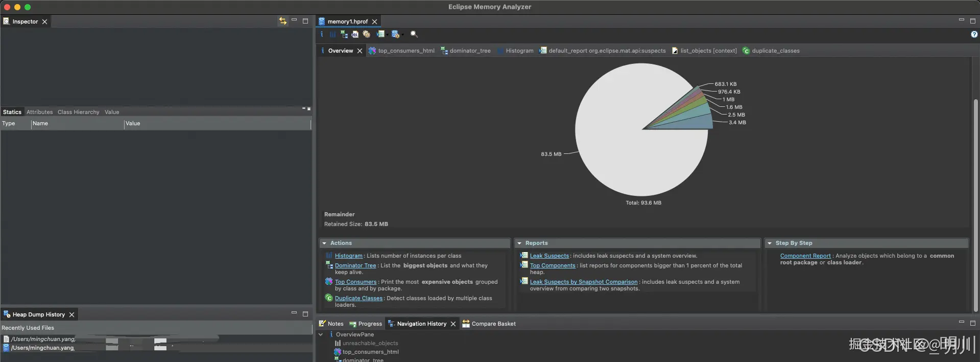Select first recently used file entry
Image resolution: width=980 pixels, height=362 pixels.
coord(156,339)
